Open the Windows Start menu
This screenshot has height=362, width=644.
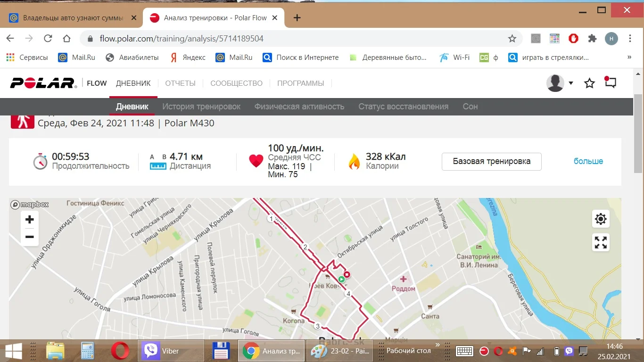(13, 351)
